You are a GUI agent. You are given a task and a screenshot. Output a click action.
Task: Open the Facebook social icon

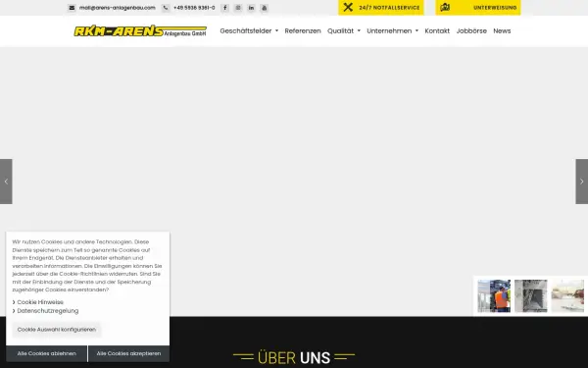point(224,8)
